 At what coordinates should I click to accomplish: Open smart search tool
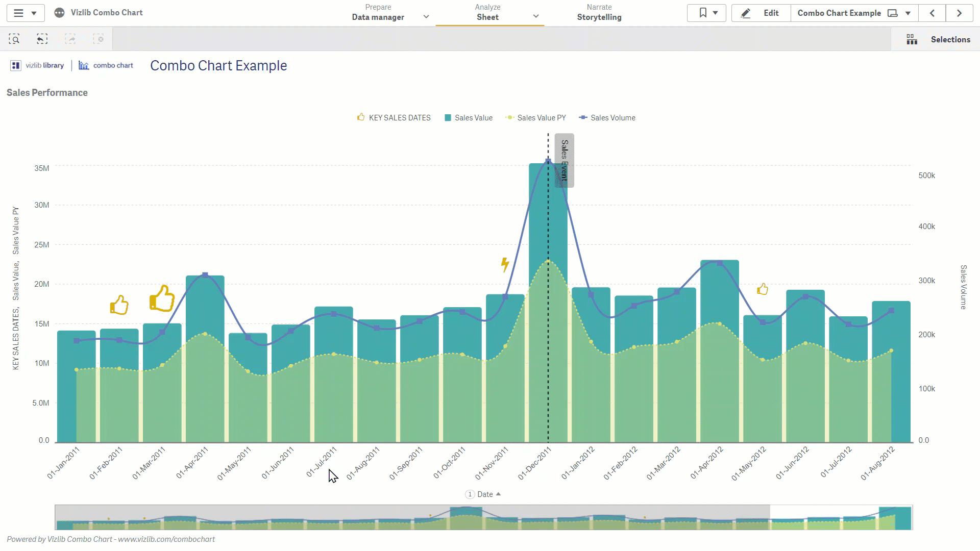click(x=14, y=39)
